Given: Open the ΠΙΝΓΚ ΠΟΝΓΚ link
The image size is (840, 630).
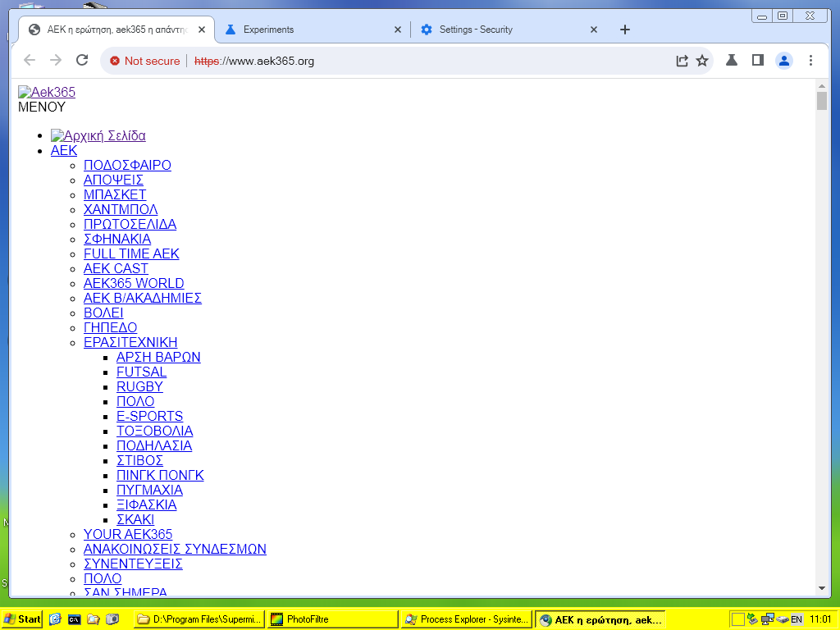Looking at the screenshot, I should 160,475.
